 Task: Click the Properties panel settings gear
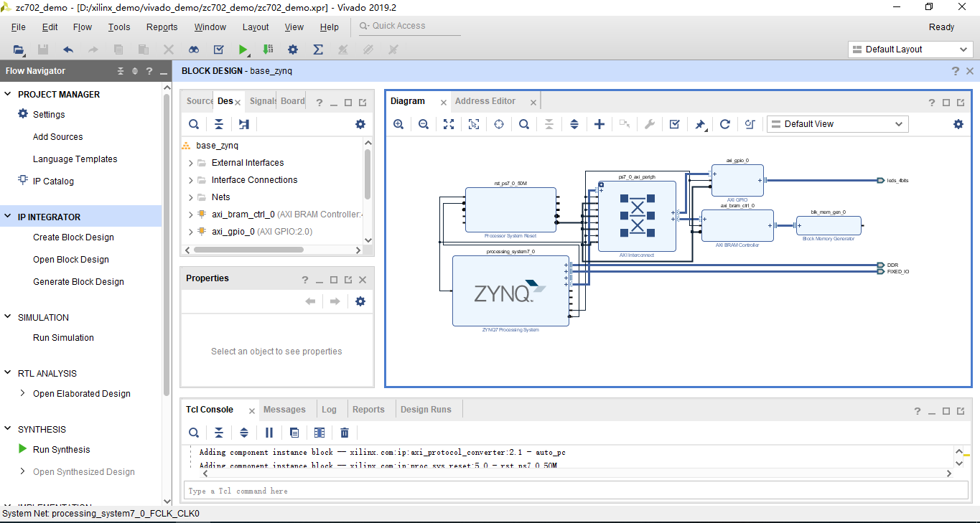[360, 301]
